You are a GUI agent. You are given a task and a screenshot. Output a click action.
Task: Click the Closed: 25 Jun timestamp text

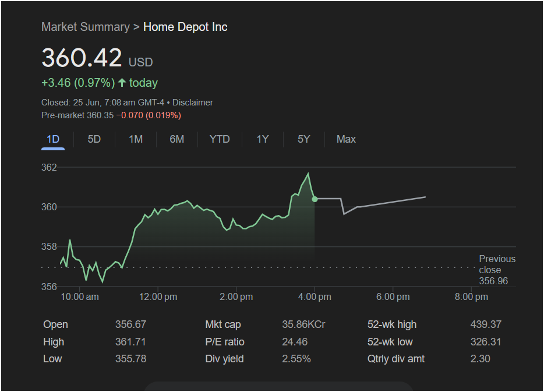coord(103,103)
